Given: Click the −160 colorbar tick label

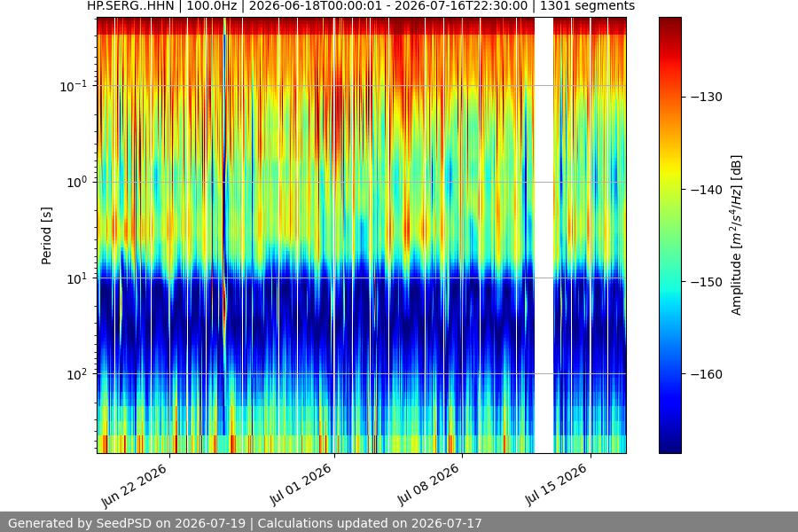Looking at the screenshot, I should [707, 374].
